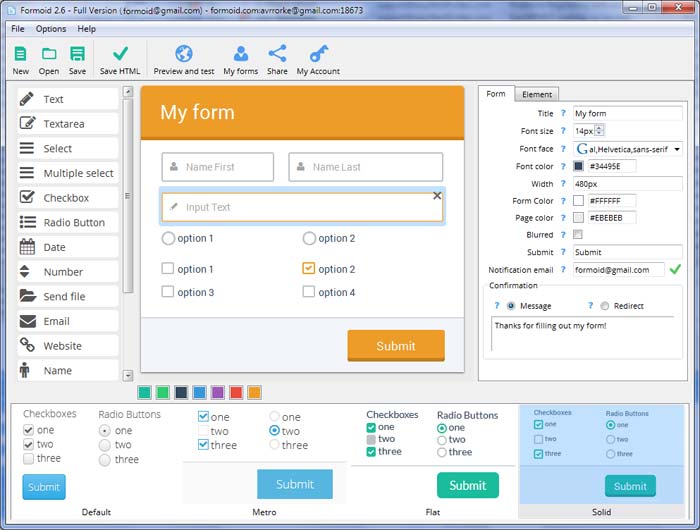The width and height of the screenshot is (700, 530).
Task: Click the Width input field
Action: (x=627, y=184)
